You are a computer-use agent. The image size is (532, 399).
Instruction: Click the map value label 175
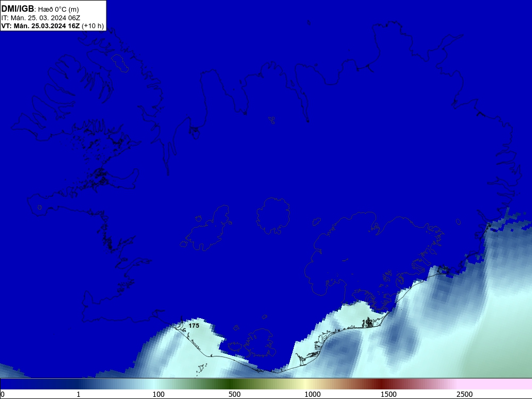tap(194, 326)
